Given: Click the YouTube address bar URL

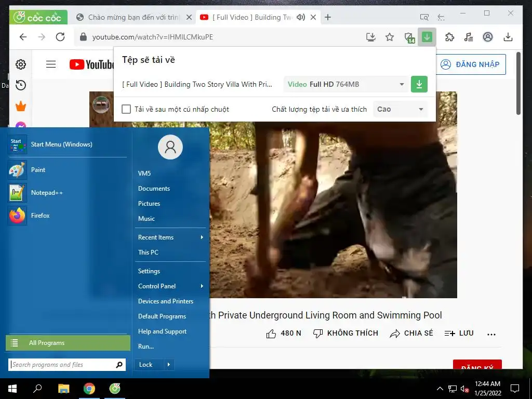Looking at the screenshot, I should coord(152,37).
